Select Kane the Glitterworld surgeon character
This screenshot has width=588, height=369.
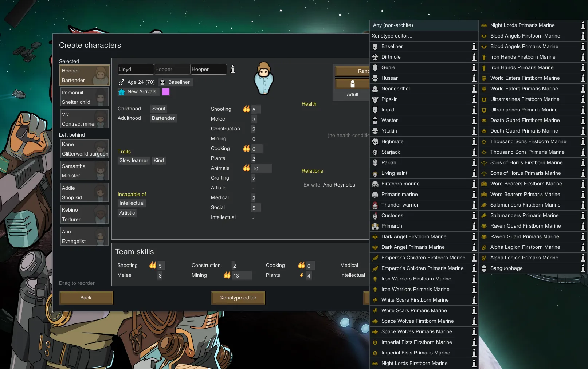pyautogui.click(x=85, y=149)
